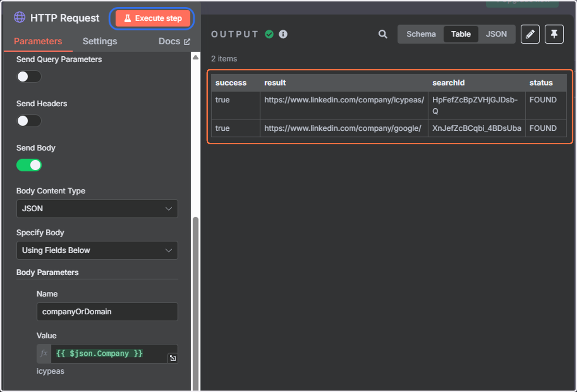The image size is (577, 392).
Task: Switch output view to Table
Action: [x=461, y=34]
